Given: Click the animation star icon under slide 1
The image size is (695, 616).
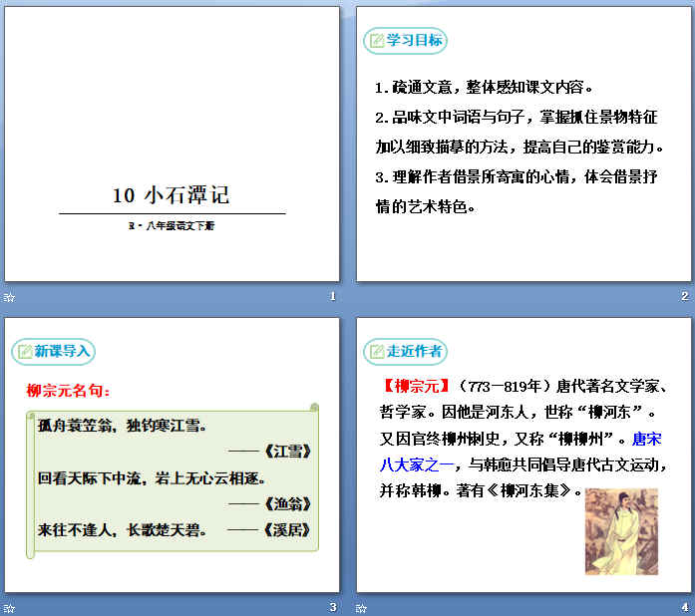Looking at the screenshot, I should 10,297.
